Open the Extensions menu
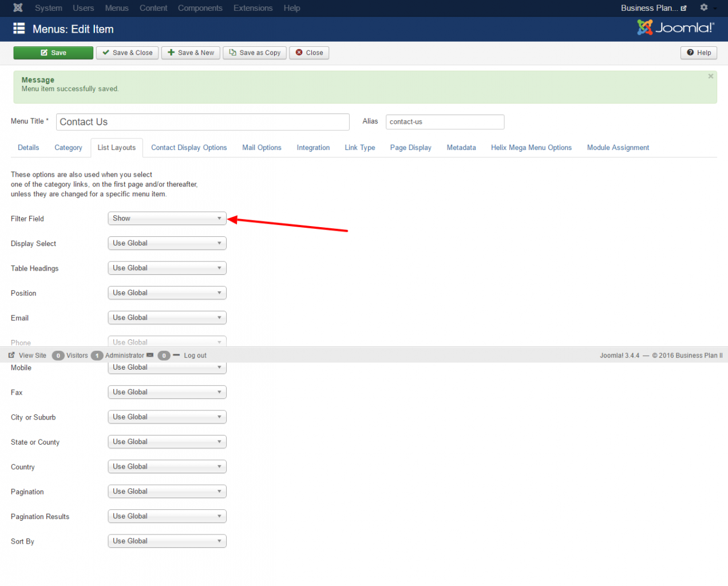The height and width of the screenshot is (586, 728). (x=252, y=8)
